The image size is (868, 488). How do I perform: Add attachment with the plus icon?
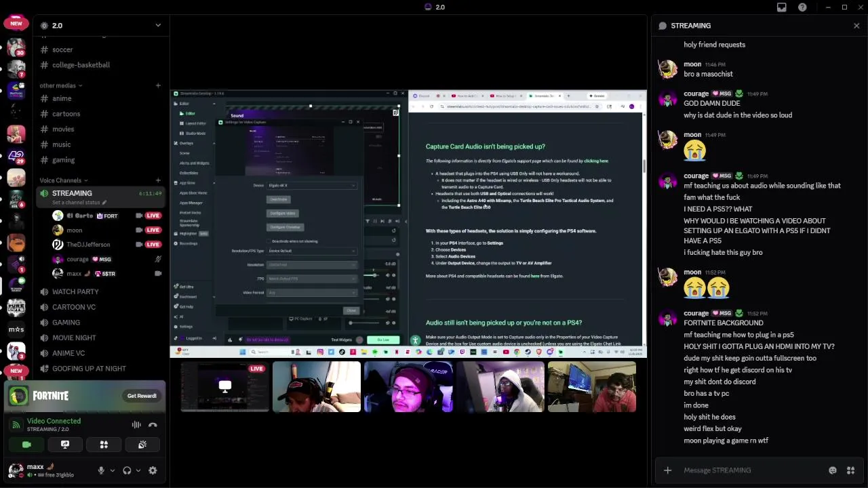click(668, 470)
